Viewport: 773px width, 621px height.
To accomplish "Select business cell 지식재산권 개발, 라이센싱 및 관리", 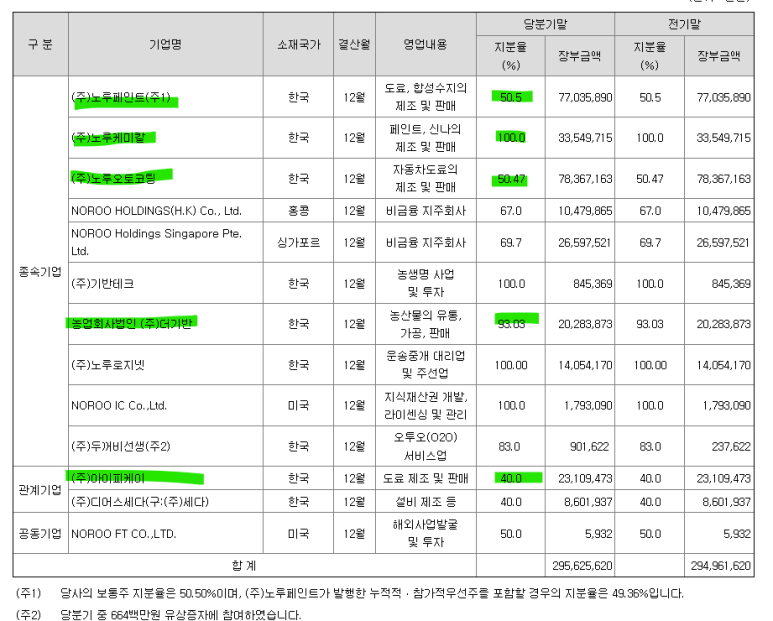I will [x=425, y=406].
